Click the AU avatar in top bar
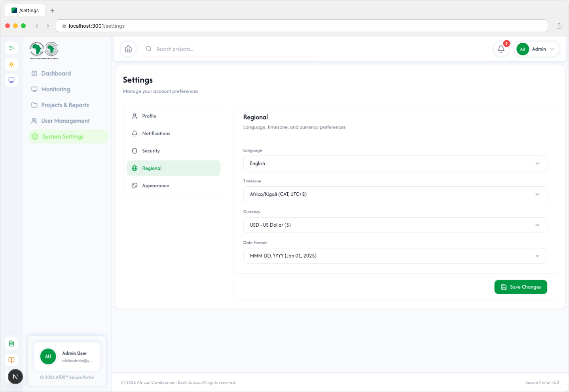Screen dimensions: 569x392 pos(523,49)
